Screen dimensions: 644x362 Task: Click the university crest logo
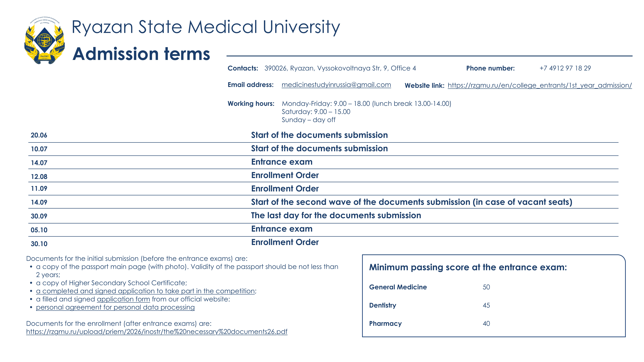pos(45,40)
